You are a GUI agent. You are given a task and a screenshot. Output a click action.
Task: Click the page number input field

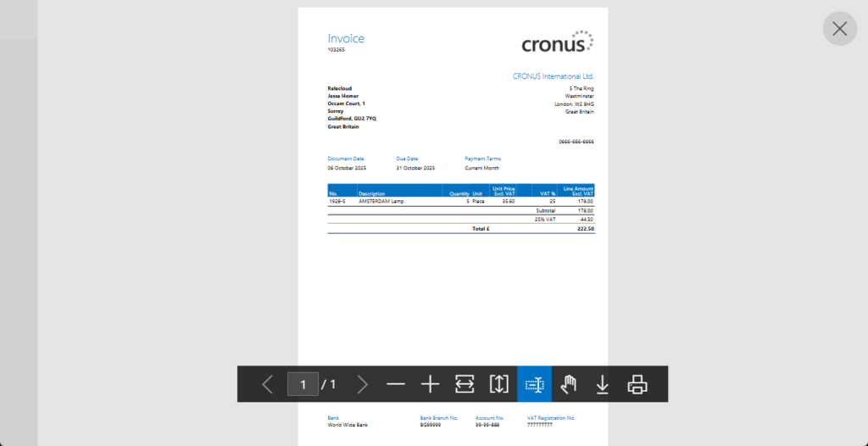point(303,384)
